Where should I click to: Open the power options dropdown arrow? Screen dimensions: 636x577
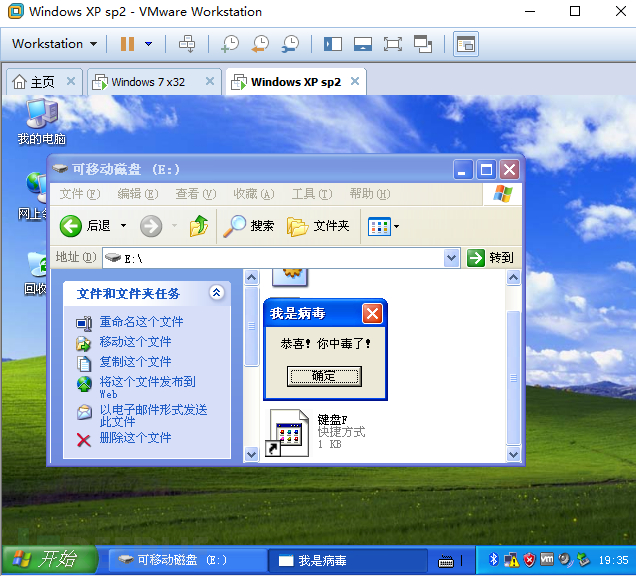(148, 44)
